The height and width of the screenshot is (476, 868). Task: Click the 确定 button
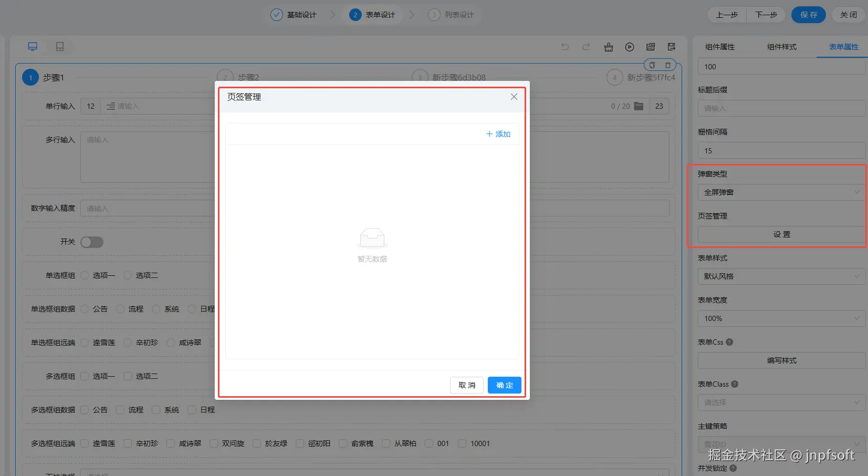[505, 385]
